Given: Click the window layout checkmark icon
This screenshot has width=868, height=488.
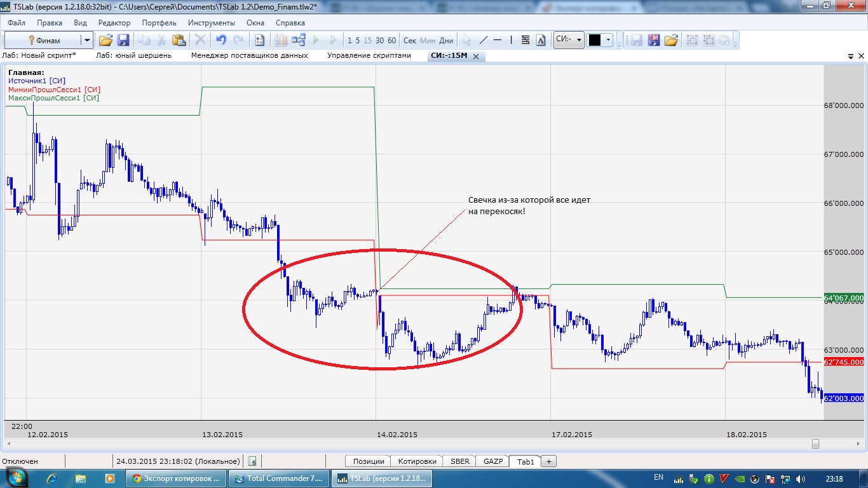Looking at the screenshot, I should 724,40.
